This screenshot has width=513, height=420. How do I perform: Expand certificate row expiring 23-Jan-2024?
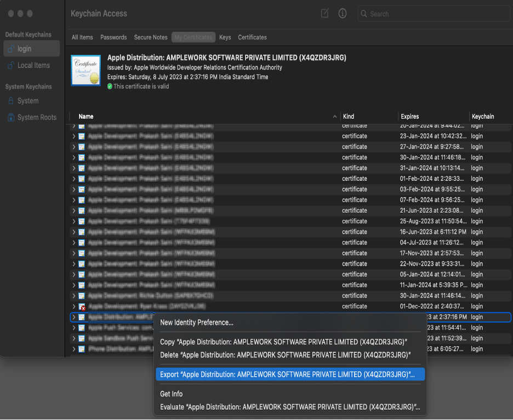[73, 136]
